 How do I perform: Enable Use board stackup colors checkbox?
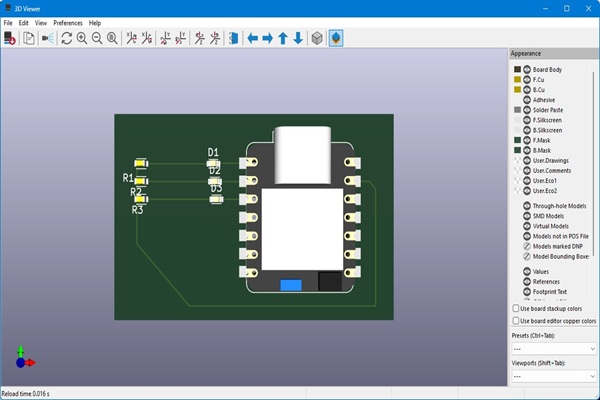coord(516,309)
